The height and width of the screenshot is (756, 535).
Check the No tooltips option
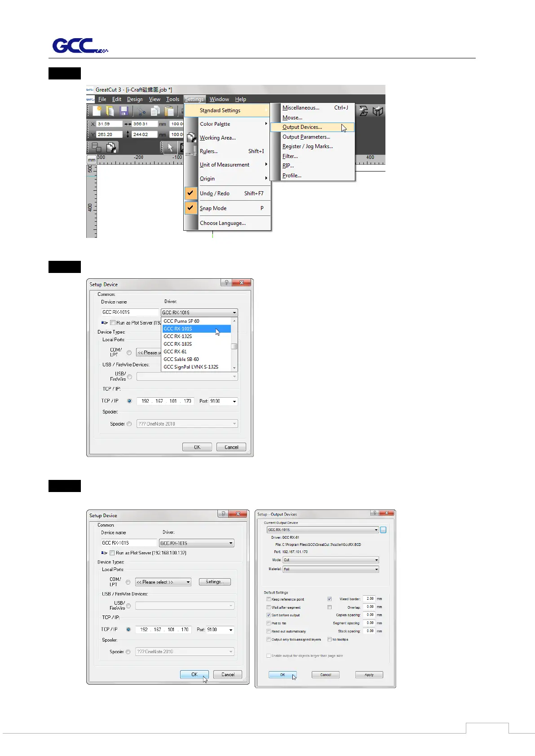pyautogui.click(x=329, y=639)
